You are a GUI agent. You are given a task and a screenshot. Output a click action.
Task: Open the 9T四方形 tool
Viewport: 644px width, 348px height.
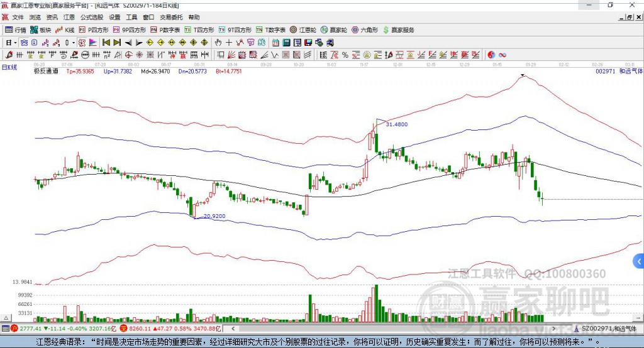(x=235, y=30)
